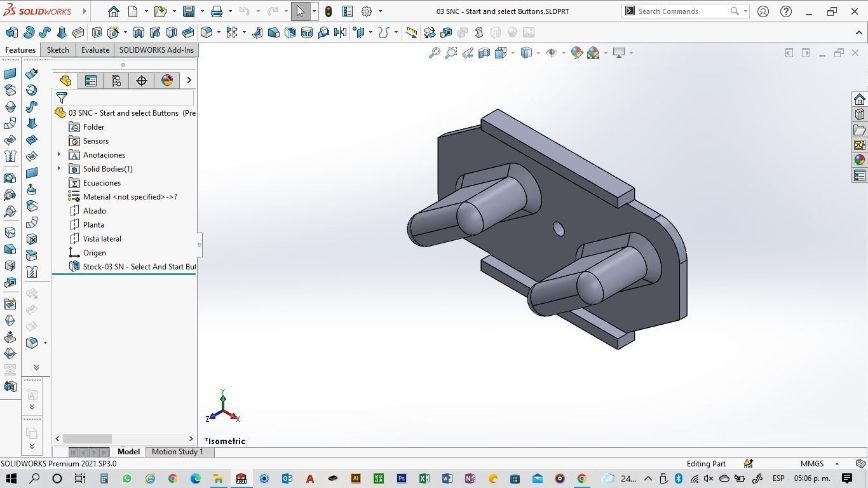Open Excel from the Windows taskbar
The width and height of the screenshot is (868, 488).
pyautogui.click(x=424, y=478)
